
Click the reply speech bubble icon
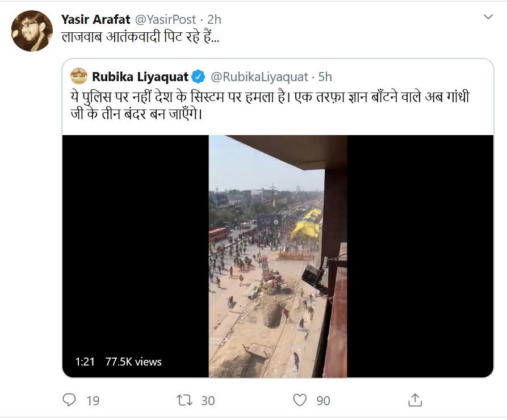pos(69,400)
